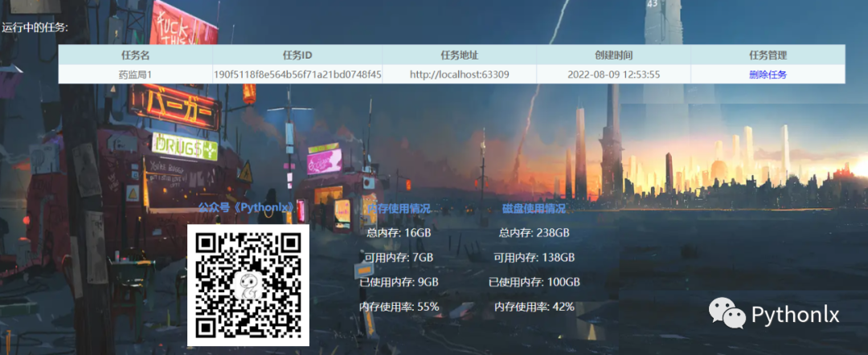Select the 总内存: 238GB disk value
Image resolution: width=868 pixels, height=355 pixels.
pos(534,233)
